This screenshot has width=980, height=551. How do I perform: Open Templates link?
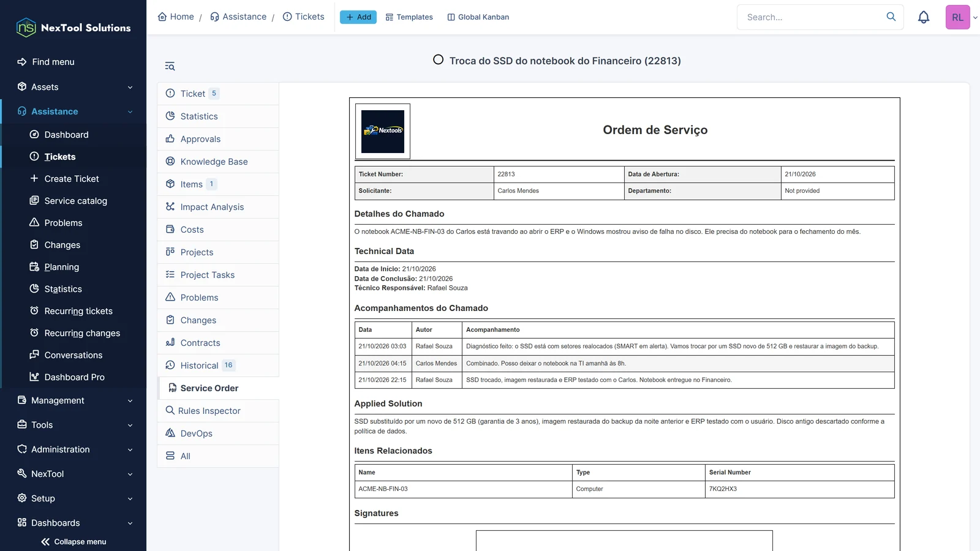point(409,17)
